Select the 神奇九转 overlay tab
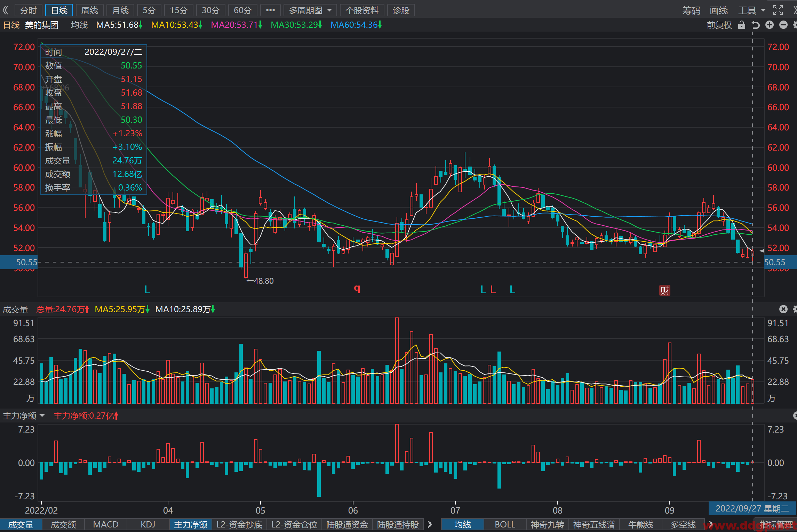The height and width of the screenshot is (532, 797). tap(548, 524)
